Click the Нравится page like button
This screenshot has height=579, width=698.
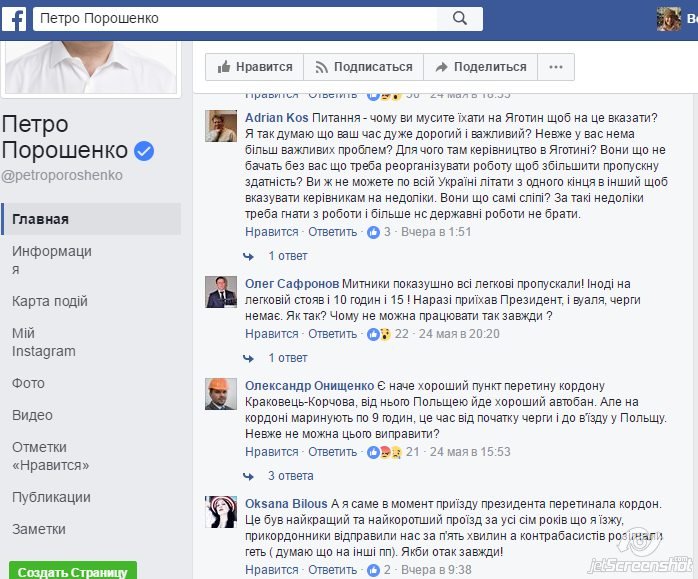click(255, 67)
